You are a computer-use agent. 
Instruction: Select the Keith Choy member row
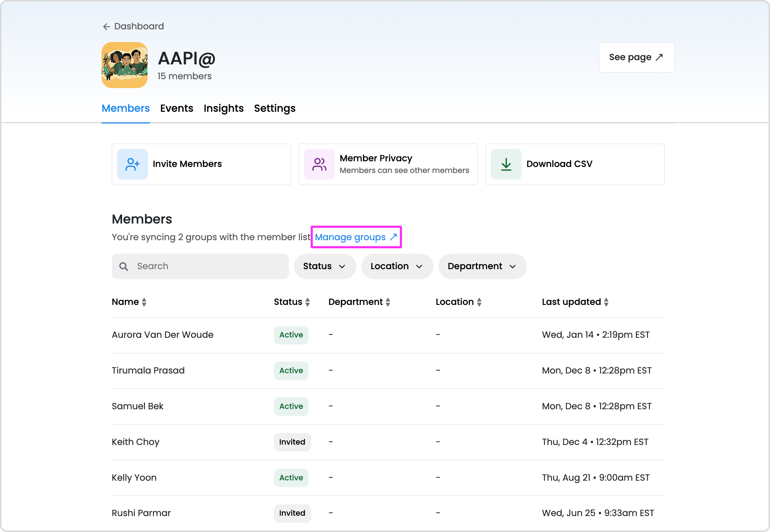coord(136,442)
